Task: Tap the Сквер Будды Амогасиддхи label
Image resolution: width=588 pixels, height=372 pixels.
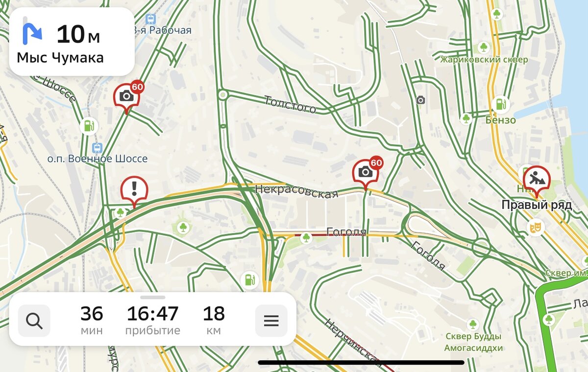Action: click(473, 342)
